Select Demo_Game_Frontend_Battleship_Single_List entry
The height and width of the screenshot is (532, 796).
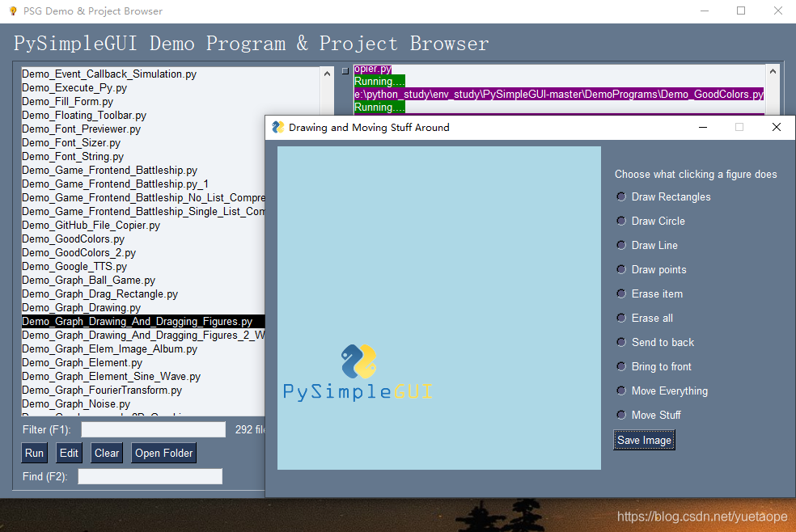point(143,211)
